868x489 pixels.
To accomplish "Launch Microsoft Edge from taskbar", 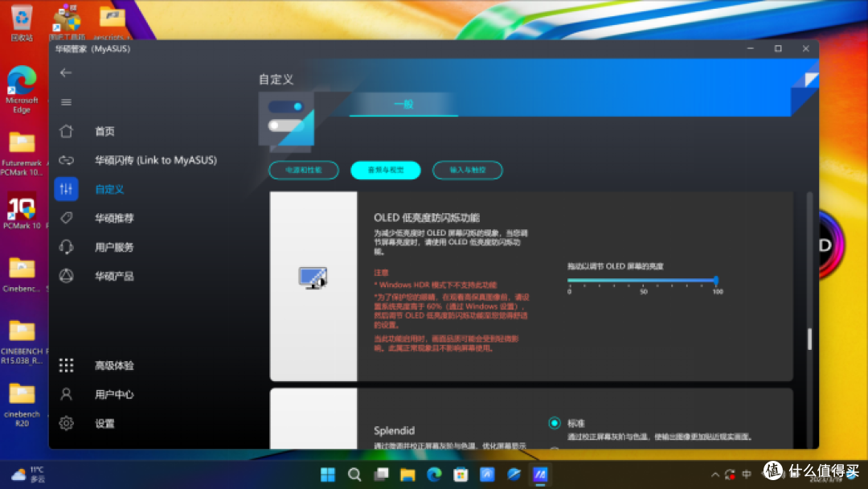I will point(434,475).
